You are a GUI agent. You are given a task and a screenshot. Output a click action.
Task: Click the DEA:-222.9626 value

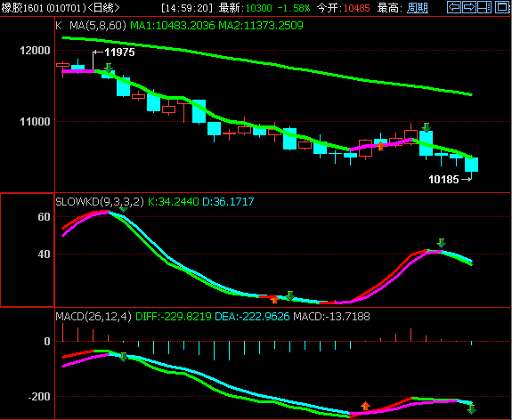pos(252,316)
